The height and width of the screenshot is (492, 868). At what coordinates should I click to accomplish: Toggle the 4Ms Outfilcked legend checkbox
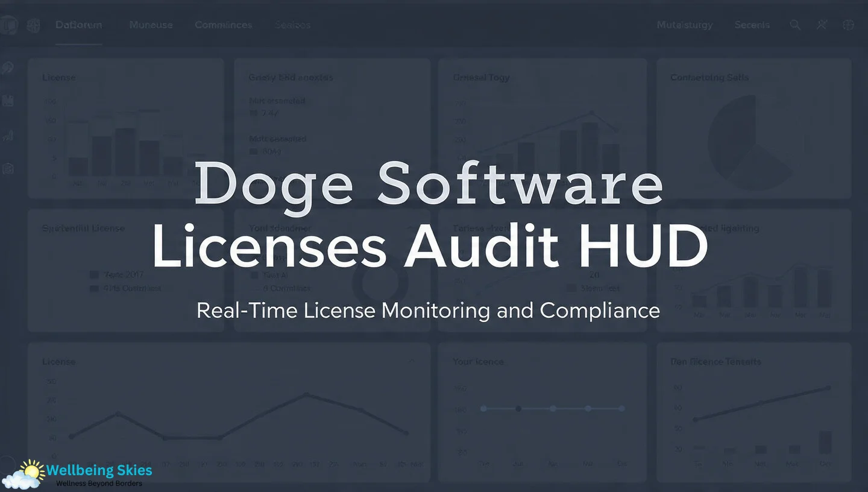pyautogui.click(x=94, y=288)
